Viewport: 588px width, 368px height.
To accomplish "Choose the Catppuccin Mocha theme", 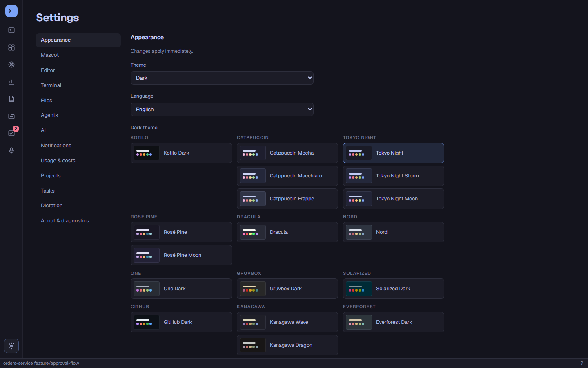I will pyautogui.click(x=287, y=153).
